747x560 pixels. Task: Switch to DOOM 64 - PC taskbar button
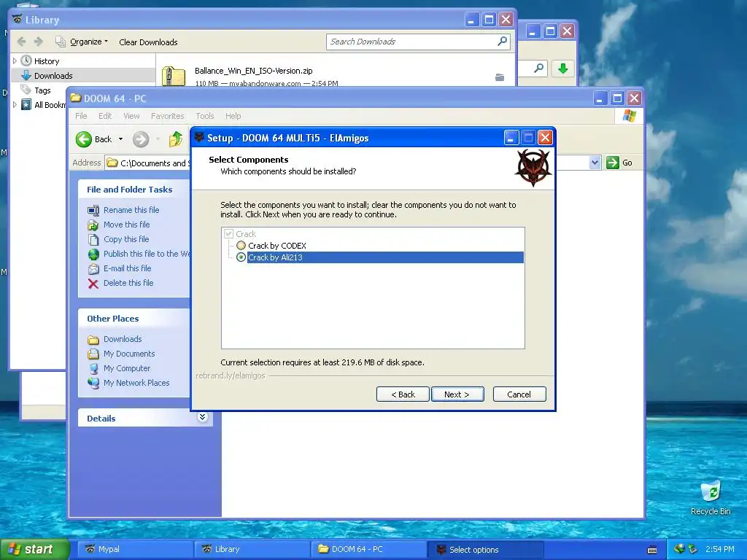coord(369,549)
